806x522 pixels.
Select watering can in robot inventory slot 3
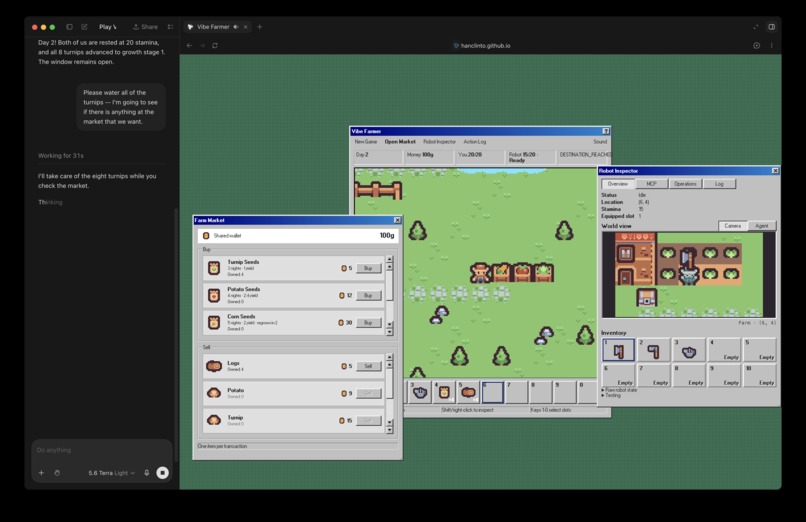(x=689, y=350)
